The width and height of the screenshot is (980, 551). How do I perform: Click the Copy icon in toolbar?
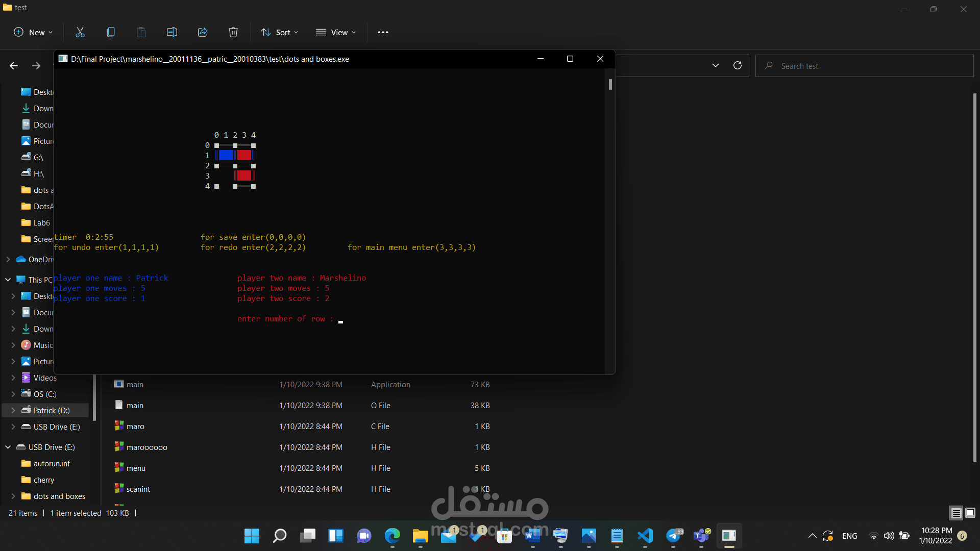111,32
